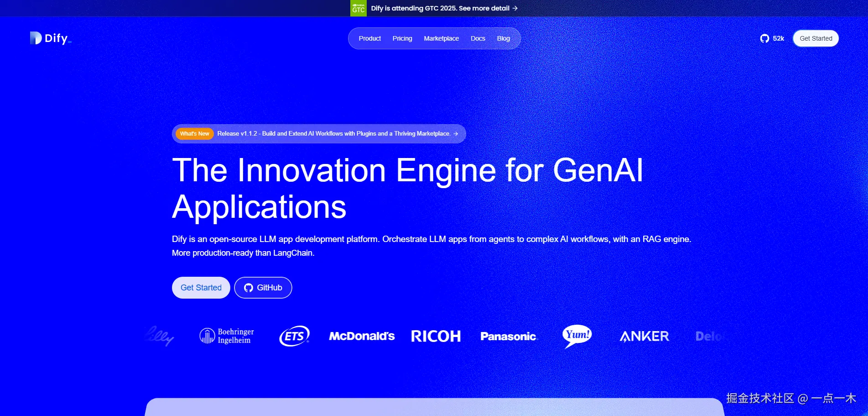The width and height of the screenshot is (868, 416).
Task: Open the Blog from the navbar
Action: pos(503,38)
